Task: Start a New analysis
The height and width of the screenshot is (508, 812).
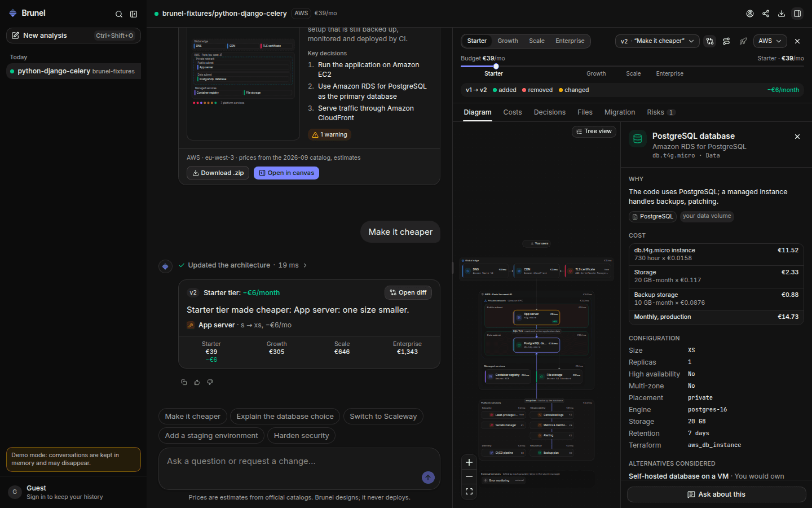Action: (x=73, y=36)
